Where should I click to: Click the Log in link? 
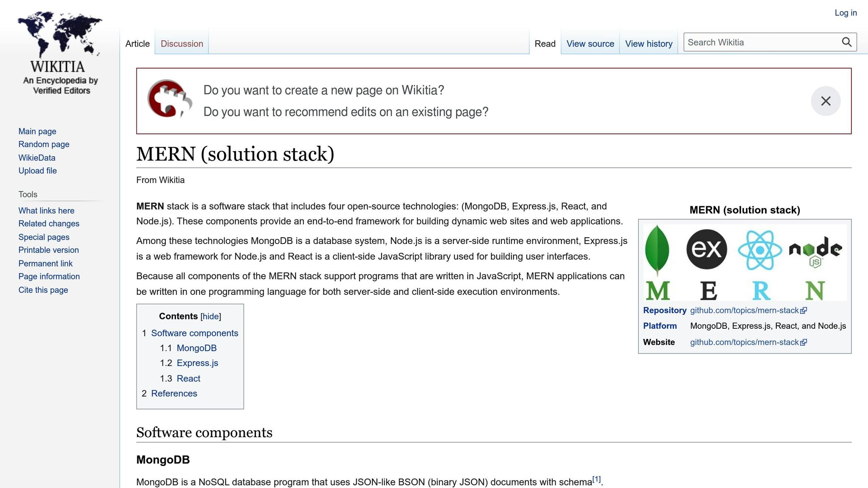[x=846, y=13]
